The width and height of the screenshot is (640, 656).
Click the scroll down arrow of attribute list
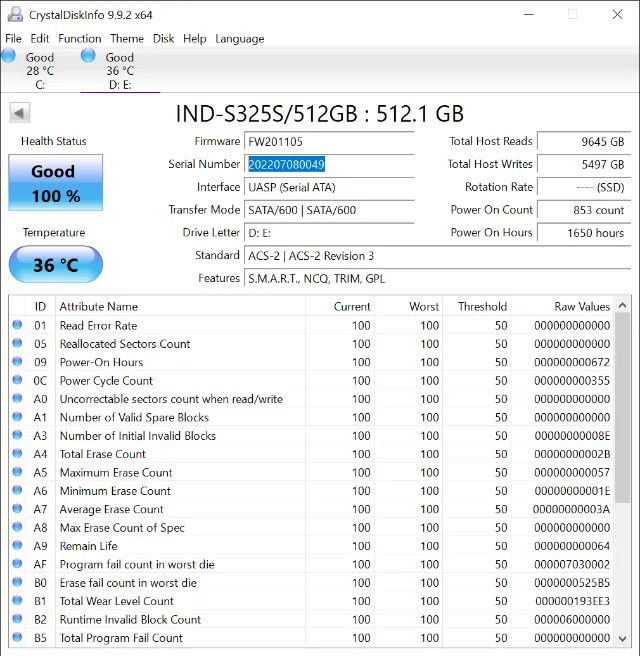coord(622,638)
